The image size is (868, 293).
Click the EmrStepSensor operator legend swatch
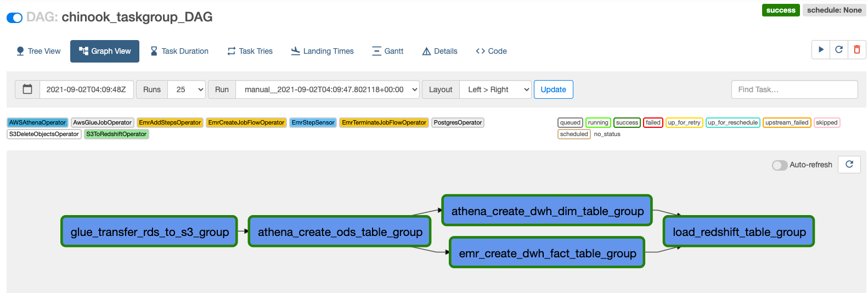click(313, 122)
